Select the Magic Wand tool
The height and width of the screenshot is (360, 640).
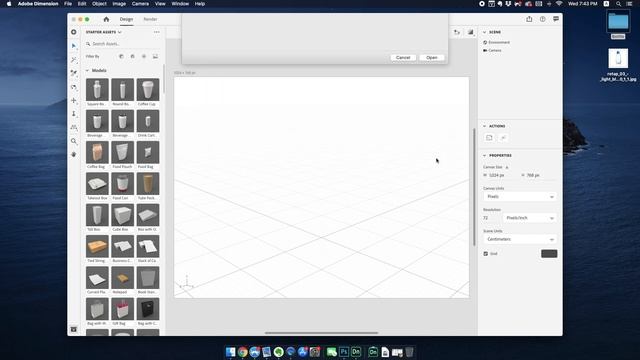click(73, 60)
